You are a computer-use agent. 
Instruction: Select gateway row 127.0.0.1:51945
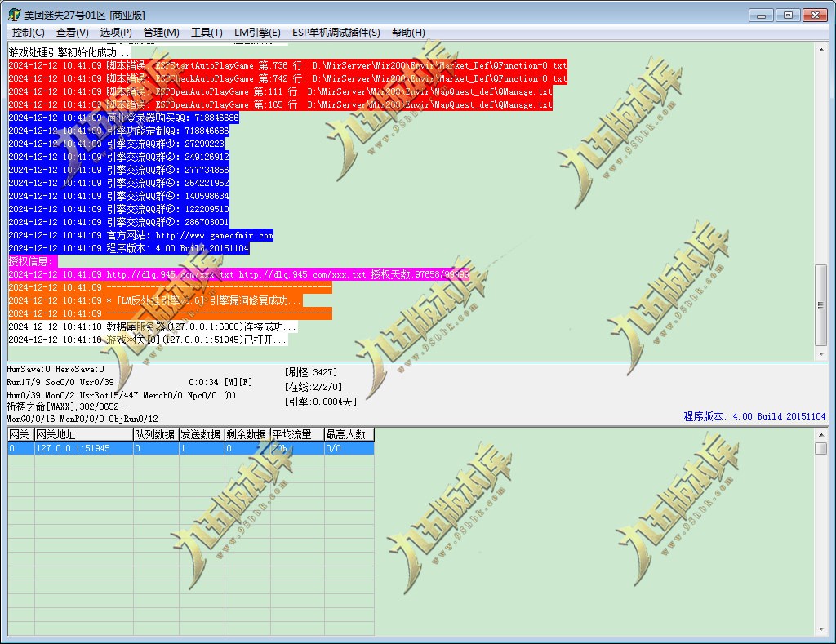click(191, 448)
